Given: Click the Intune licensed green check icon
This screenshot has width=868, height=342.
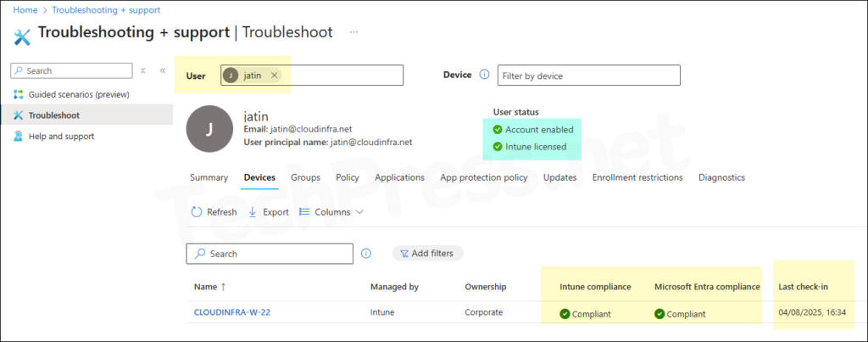Looking at the screenshot, I should [x=498, y=147].
